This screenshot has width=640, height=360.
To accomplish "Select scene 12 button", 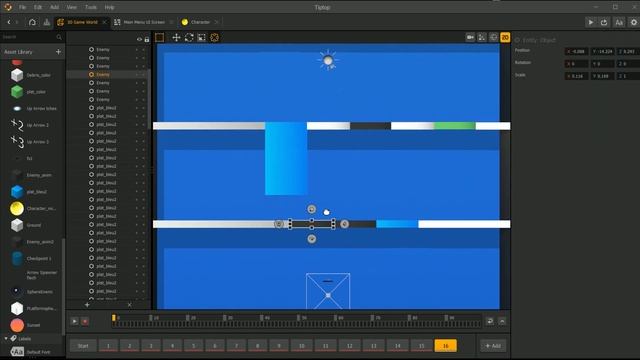I will click(x=349, y=346).
